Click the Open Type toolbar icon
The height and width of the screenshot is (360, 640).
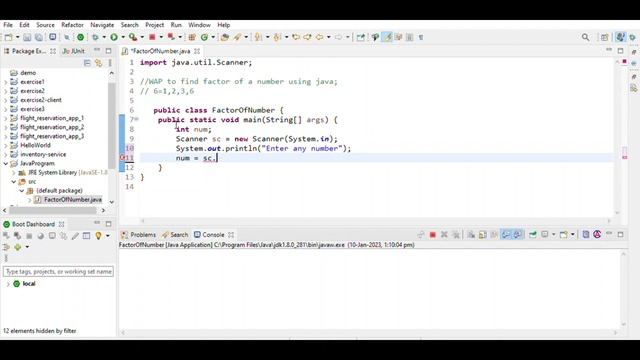(x=224, y=38)
